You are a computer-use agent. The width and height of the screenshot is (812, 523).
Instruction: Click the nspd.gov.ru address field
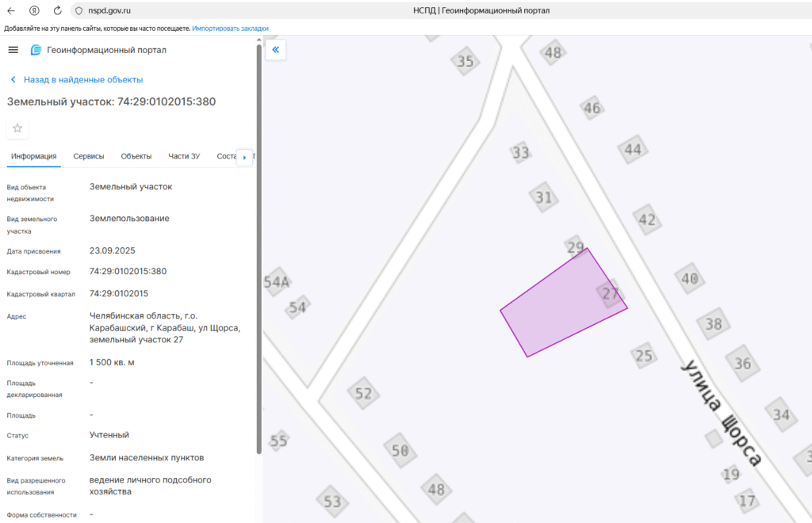tap(109, 10)
